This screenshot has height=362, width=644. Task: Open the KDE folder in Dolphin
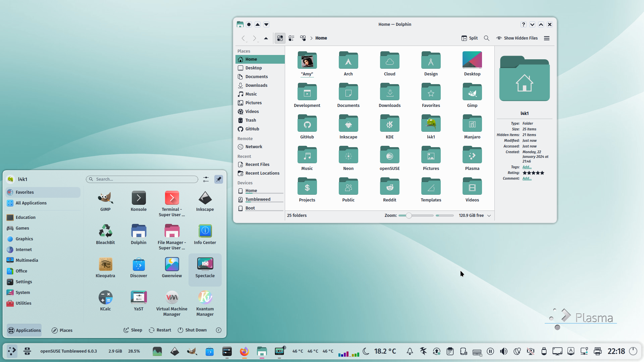(389, 127)
